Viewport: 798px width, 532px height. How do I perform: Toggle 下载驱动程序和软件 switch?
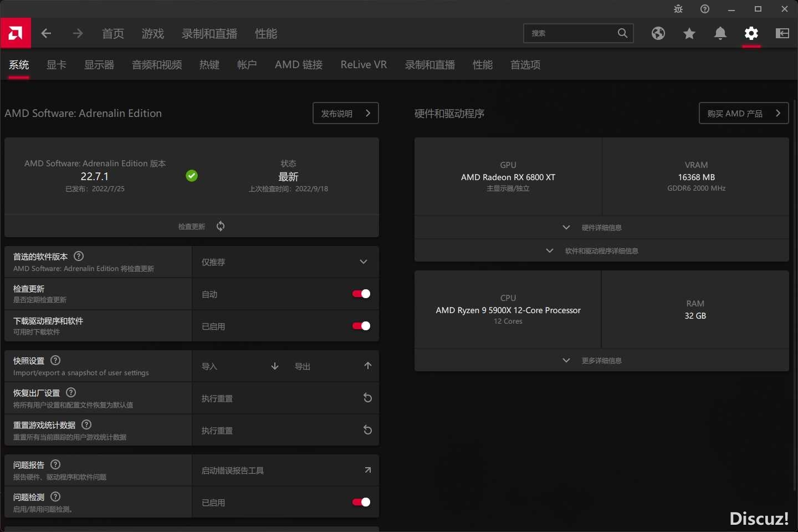(361, 326)
